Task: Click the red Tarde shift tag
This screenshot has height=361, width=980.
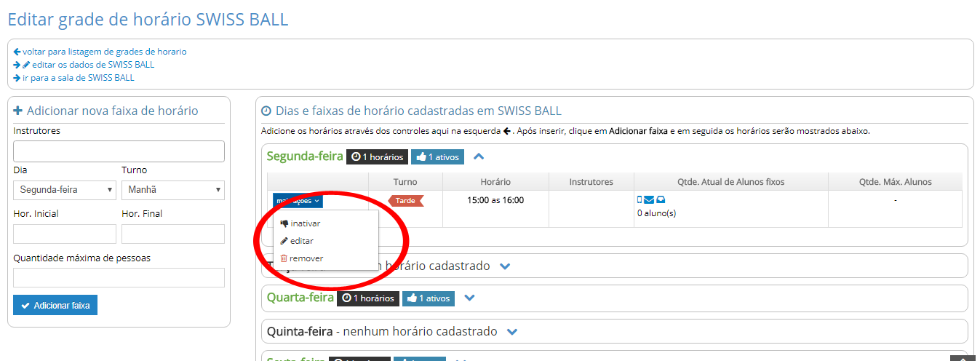Action: click(406, 201)
